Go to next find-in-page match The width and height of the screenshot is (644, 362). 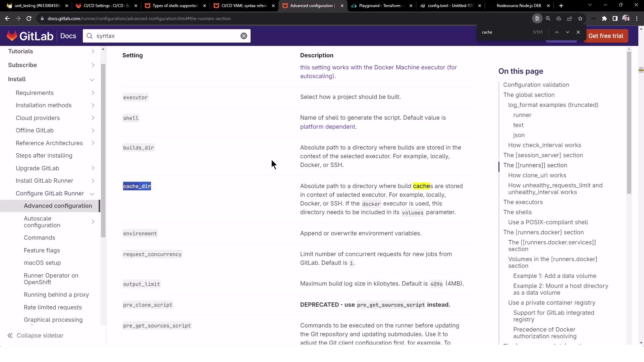(x=568, y=32)
